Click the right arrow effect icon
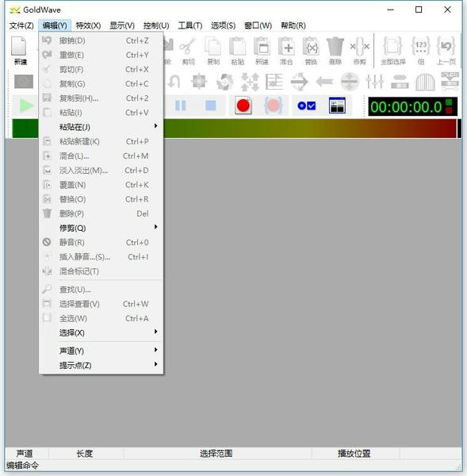 [299, 82]
